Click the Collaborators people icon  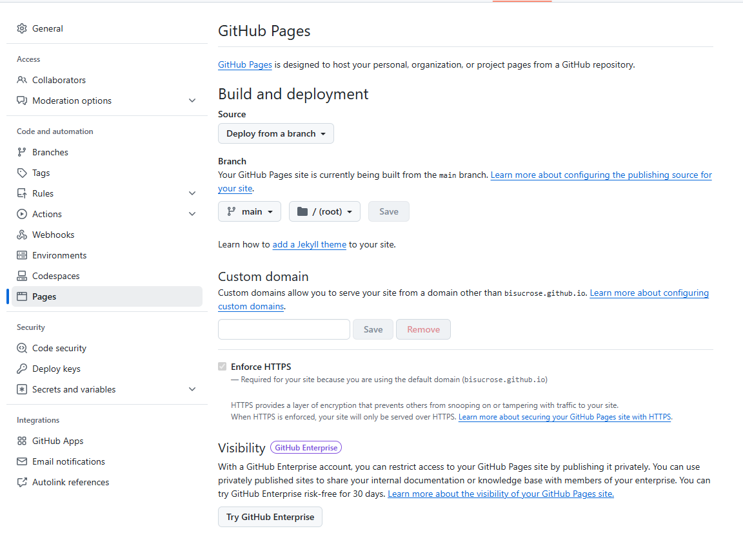(x=22, y=80)
